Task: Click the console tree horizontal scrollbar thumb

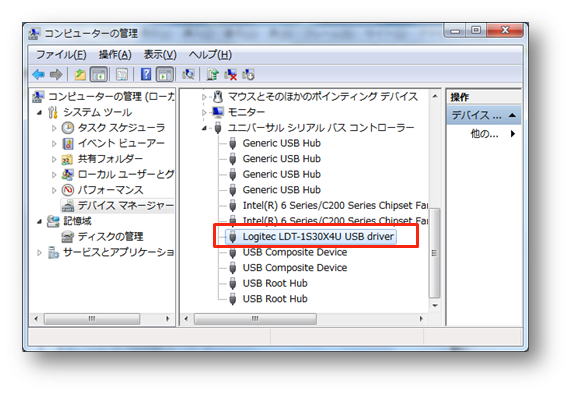Action: 92,319
